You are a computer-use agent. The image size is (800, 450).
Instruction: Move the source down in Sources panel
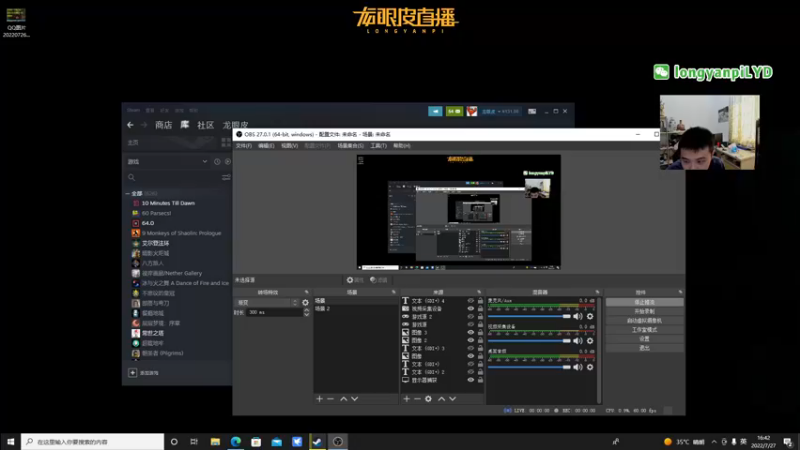453,399
